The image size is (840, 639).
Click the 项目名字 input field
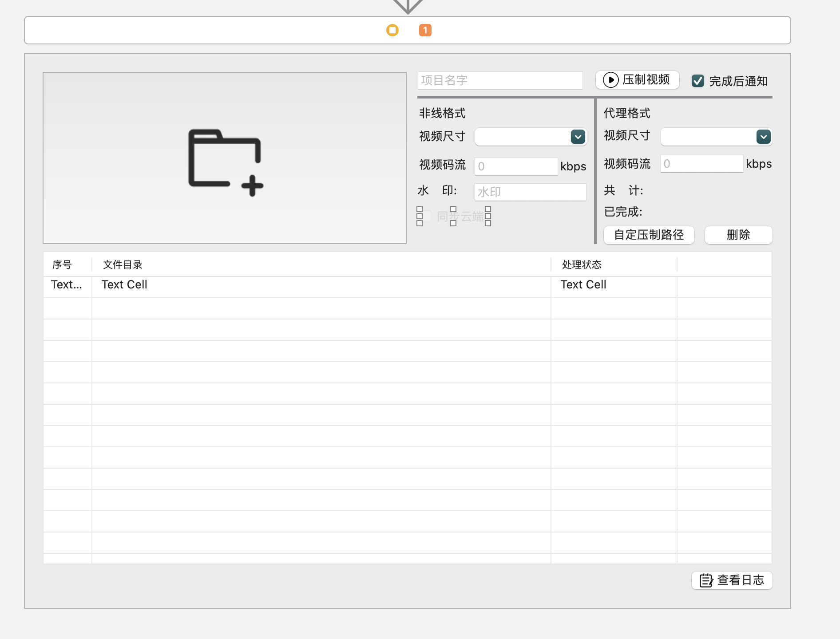pyautogui.click(x=500, y=80)
